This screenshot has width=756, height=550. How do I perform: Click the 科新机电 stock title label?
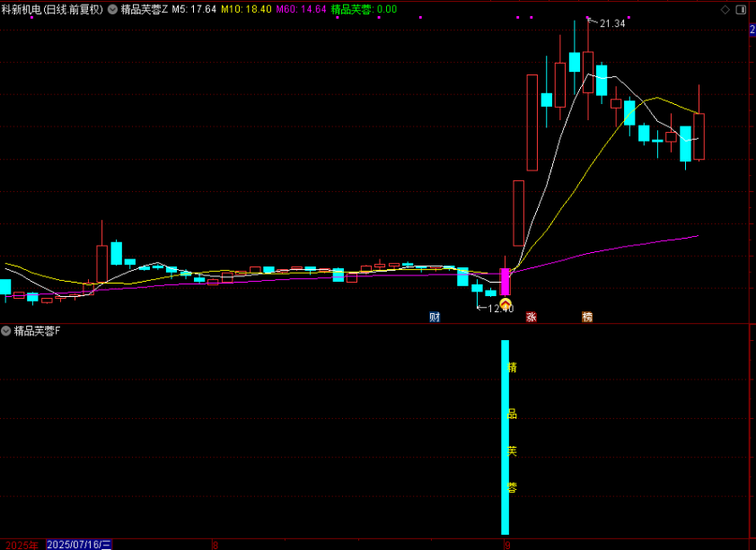coord(52,9)
